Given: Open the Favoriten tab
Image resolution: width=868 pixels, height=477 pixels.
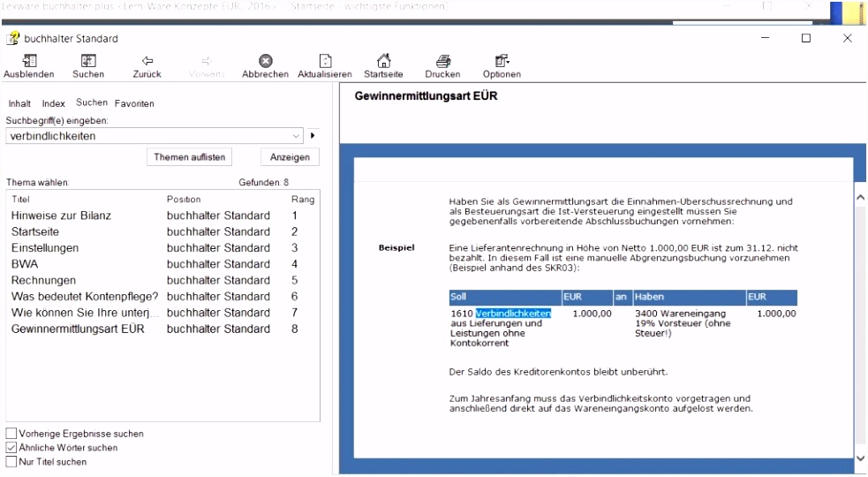Looking at the screenshot, I should (134, 103).
